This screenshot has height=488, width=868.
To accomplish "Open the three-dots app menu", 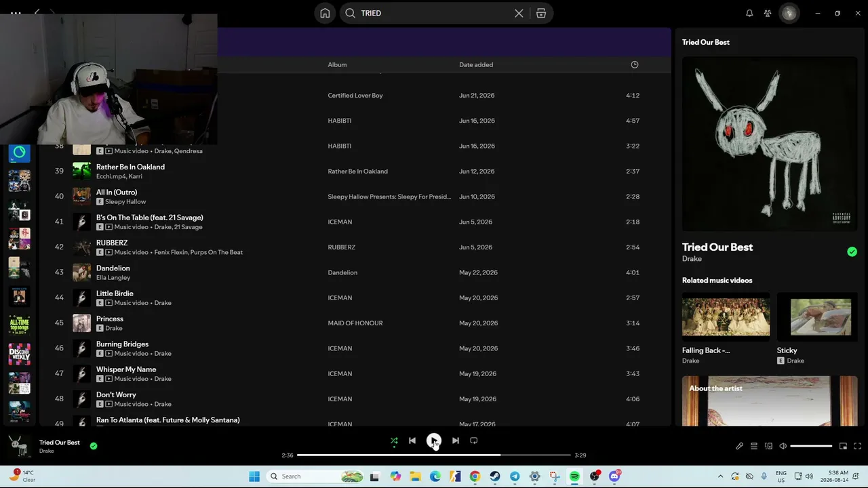I will (x=16, y=13).
